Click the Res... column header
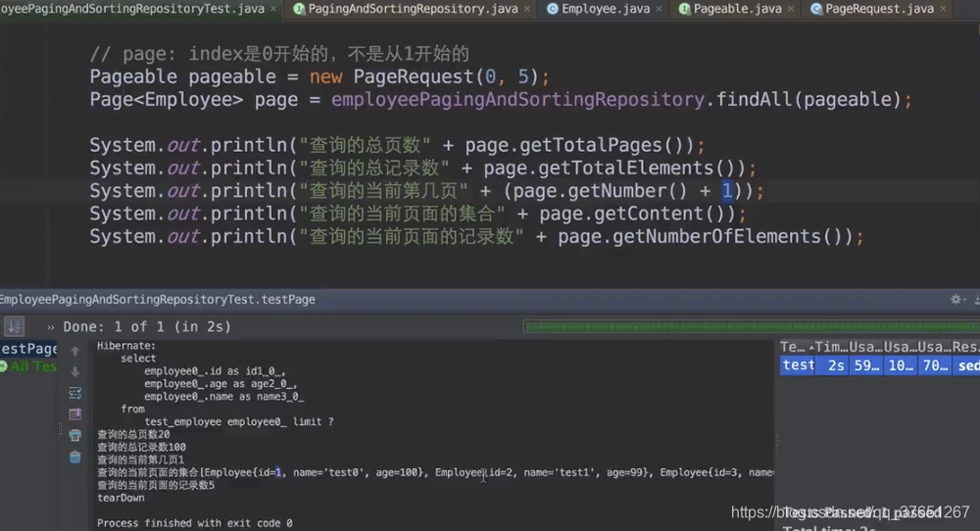The image size is (980, 531). point(965,347)
